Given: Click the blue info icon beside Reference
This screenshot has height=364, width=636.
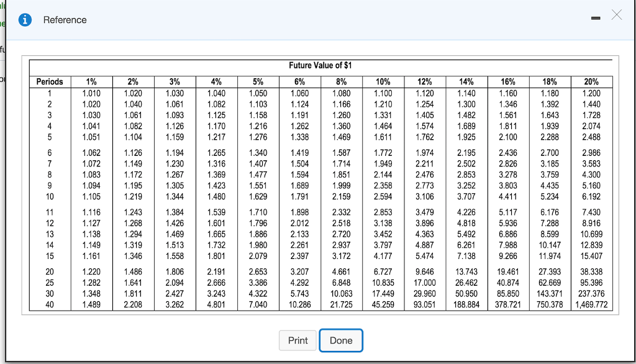Looking at the screenshot, I should 25,19.
